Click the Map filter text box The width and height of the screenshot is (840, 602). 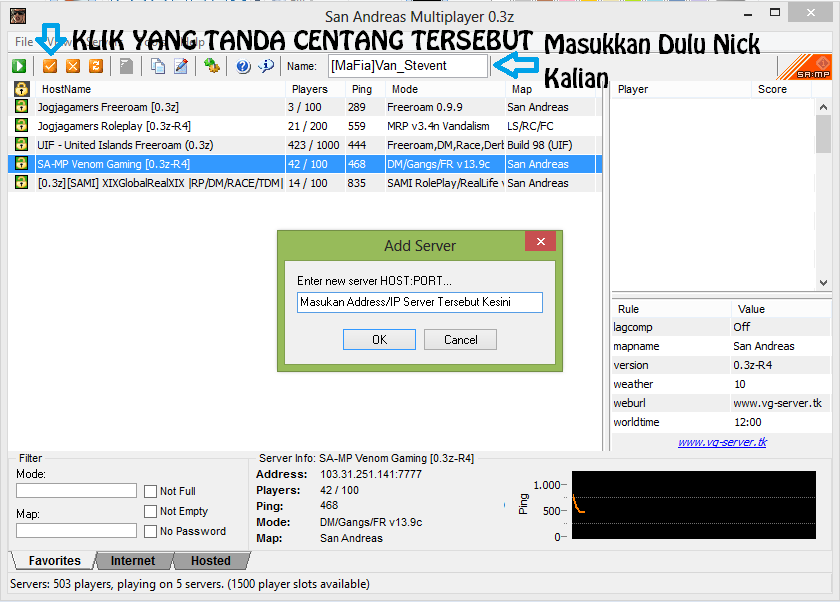click(x=77, y=531)
